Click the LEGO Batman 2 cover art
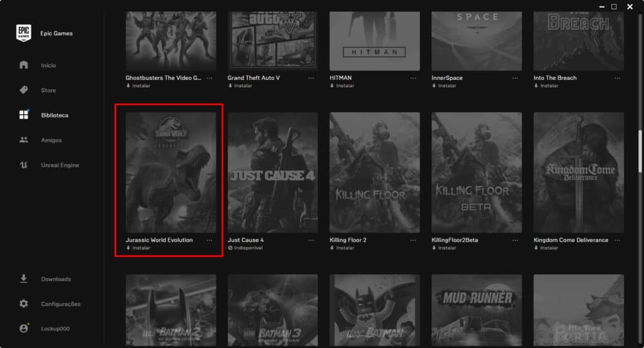 pyautogui.click(x=171, y=310)
